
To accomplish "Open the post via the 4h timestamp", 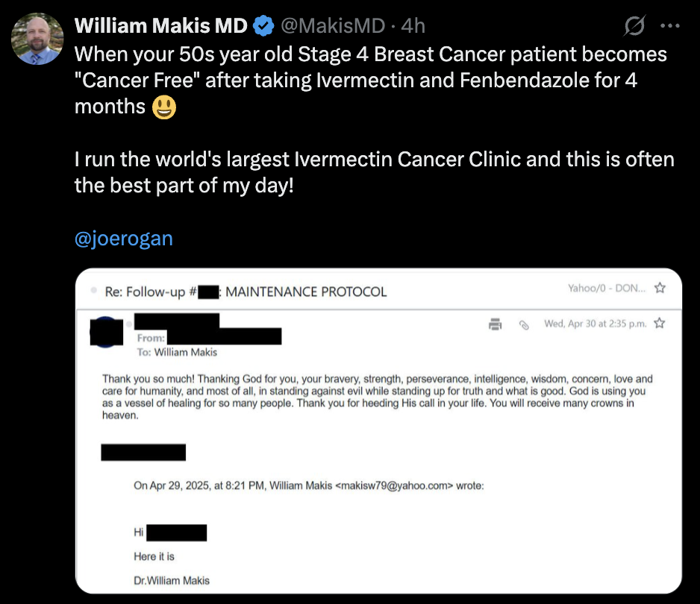I will point(411,25).
